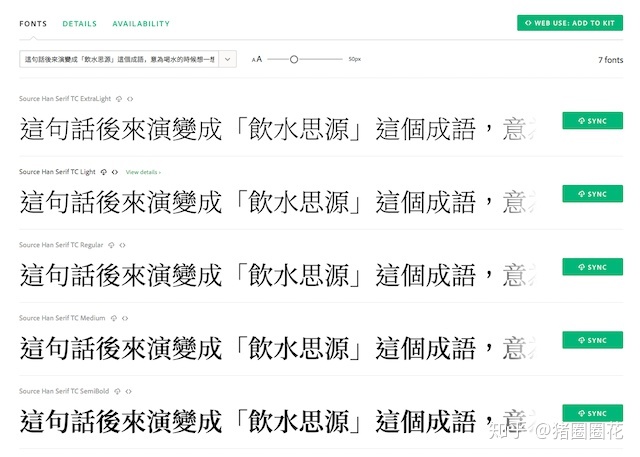Click the Web Use: Add to Kit button
This screenshot has height=457, width=640.
coord(570,23)
